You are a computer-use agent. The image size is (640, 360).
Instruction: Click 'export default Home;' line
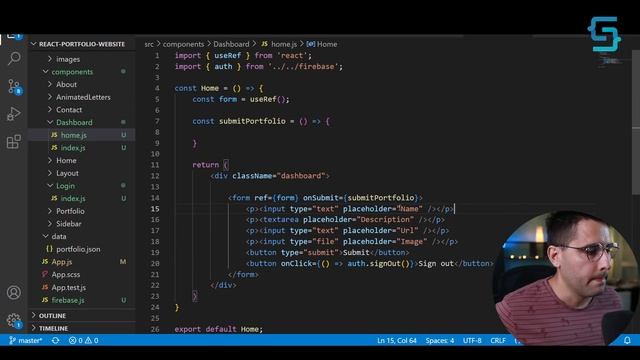(219, 329)
